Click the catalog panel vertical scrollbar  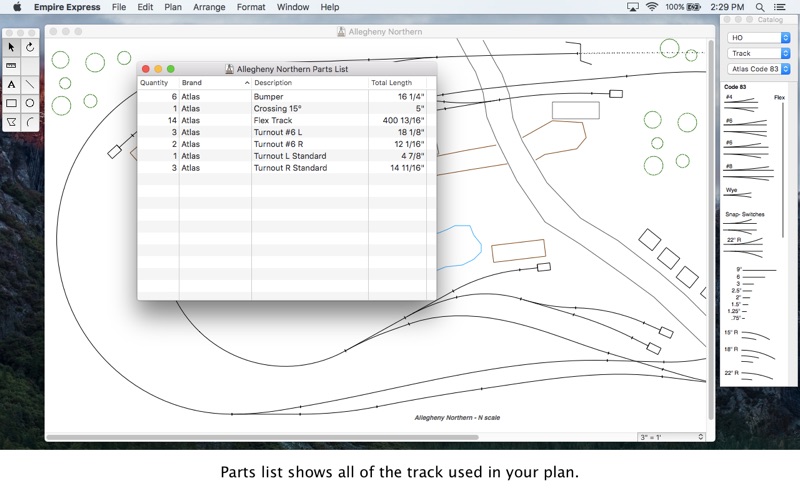(793, 235)
